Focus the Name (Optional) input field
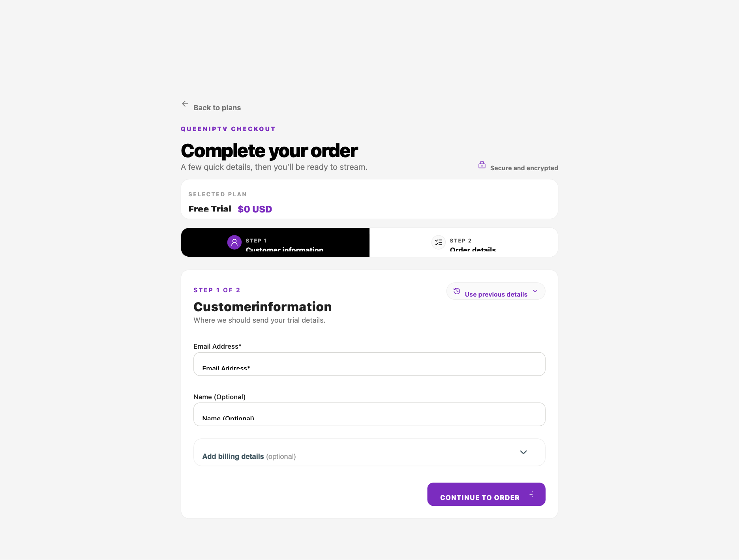 click(x=369, y=414)
